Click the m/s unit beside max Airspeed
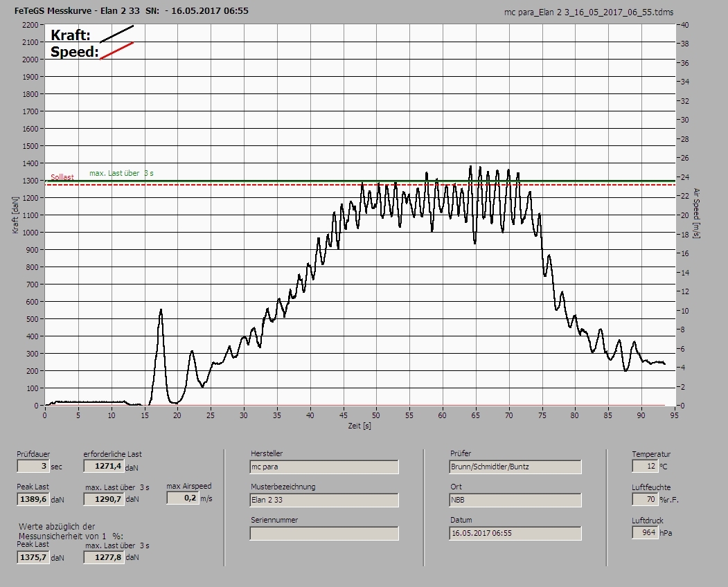 point(206,499)
